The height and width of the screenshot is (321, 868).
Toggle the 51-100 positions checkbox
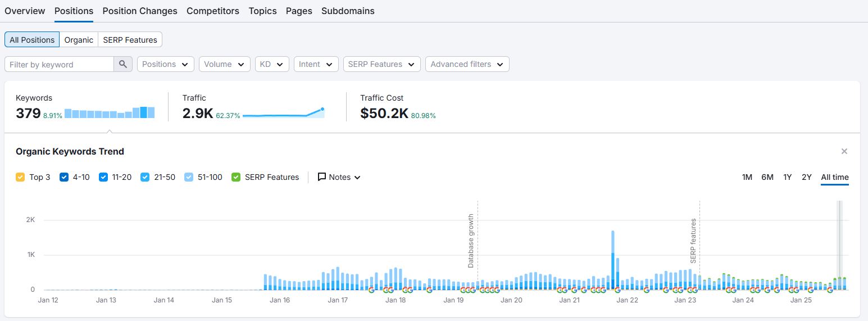189,177
